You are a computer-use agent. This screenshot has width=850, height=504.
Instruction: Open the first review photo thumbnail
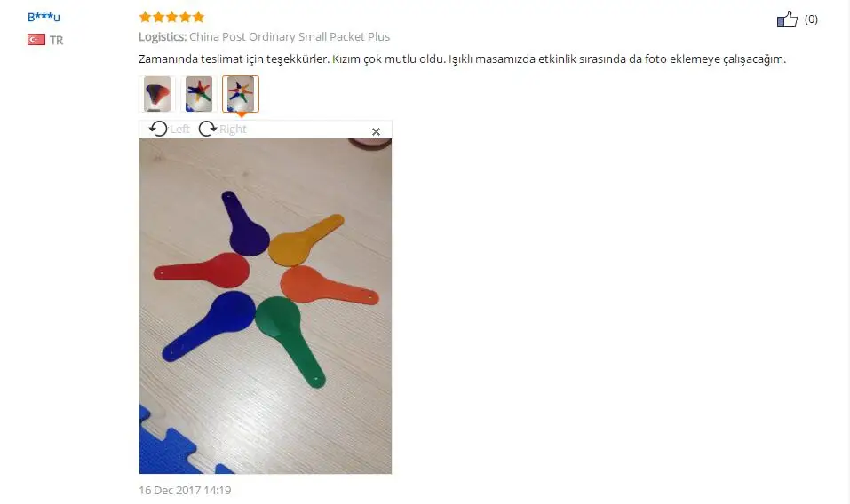coord(157,94)
